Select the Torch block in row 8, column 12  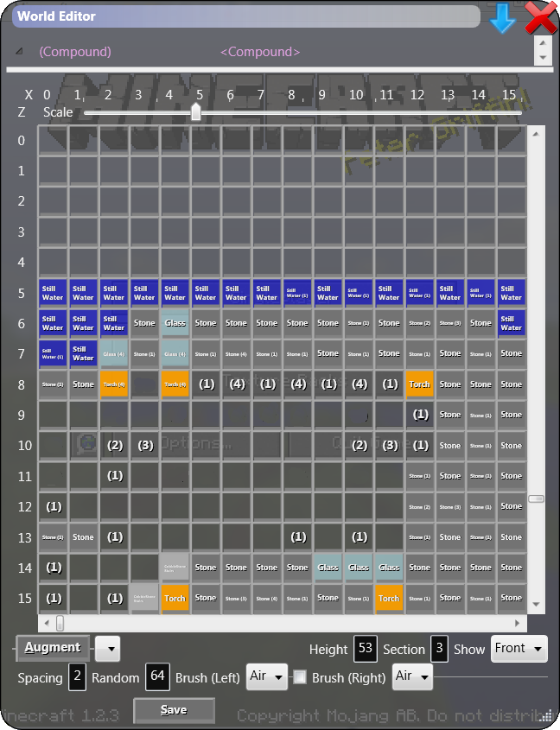[x=420, y=384]
